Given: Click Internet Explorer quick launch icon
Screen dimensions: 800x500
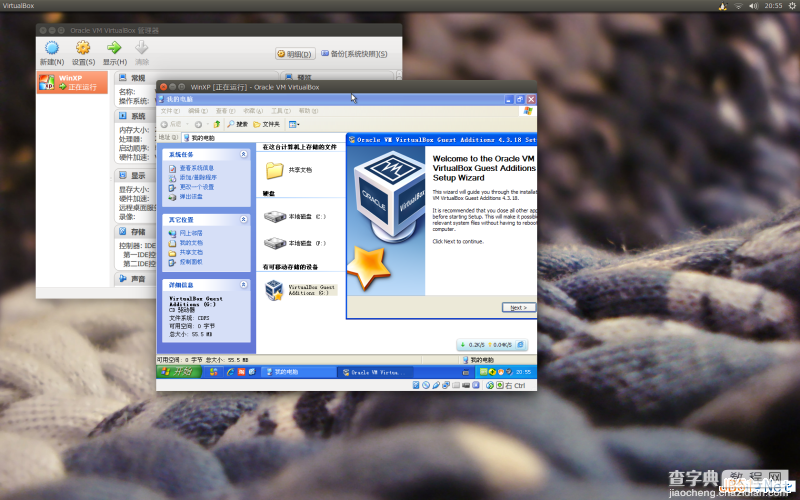Looking at the screenshot, I should pos(230,372).
